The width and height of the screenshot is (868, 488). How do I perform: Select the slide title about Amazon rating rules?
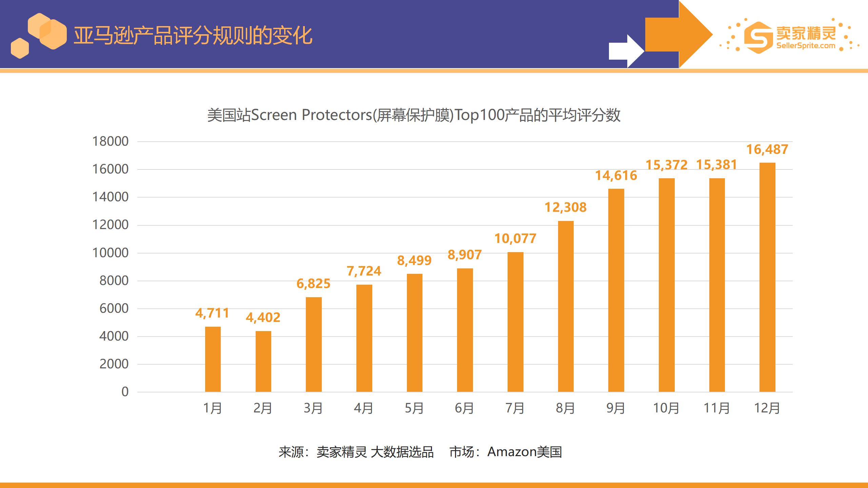(193, 35)
